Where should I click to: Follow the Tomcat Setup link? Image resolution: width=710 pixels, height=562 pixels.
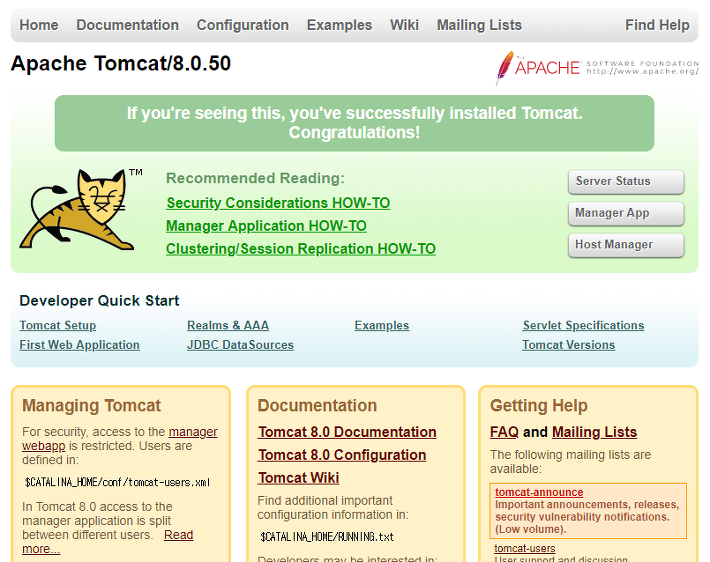pyautogui.click(x=58, y=326)
